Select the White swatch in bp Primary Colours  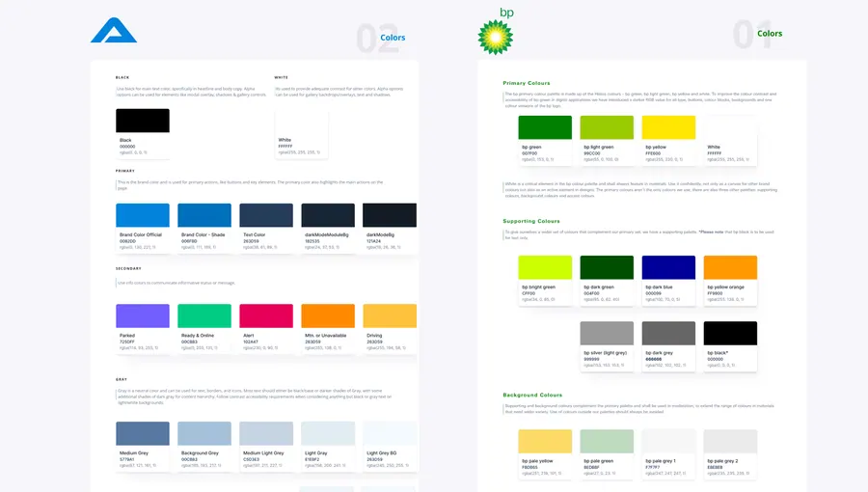(730, 127)
